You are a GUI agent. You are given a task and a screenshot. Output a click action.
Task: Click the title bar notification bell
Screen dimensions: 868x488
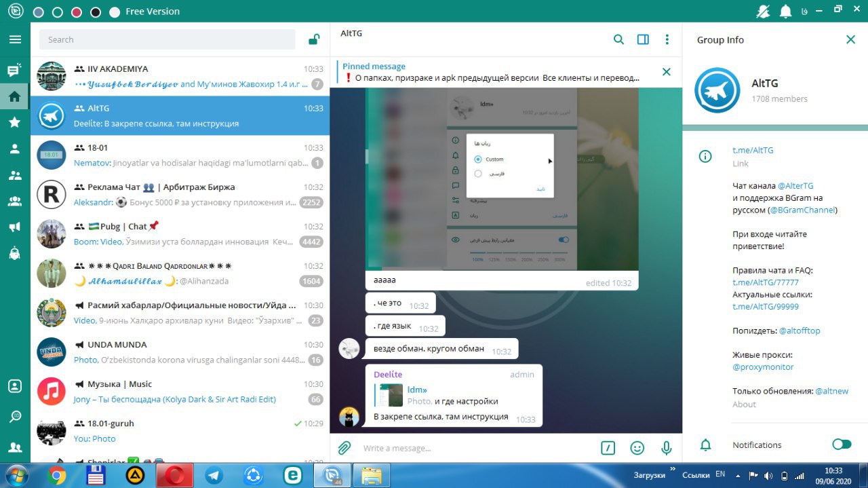(x=785, y=11)
